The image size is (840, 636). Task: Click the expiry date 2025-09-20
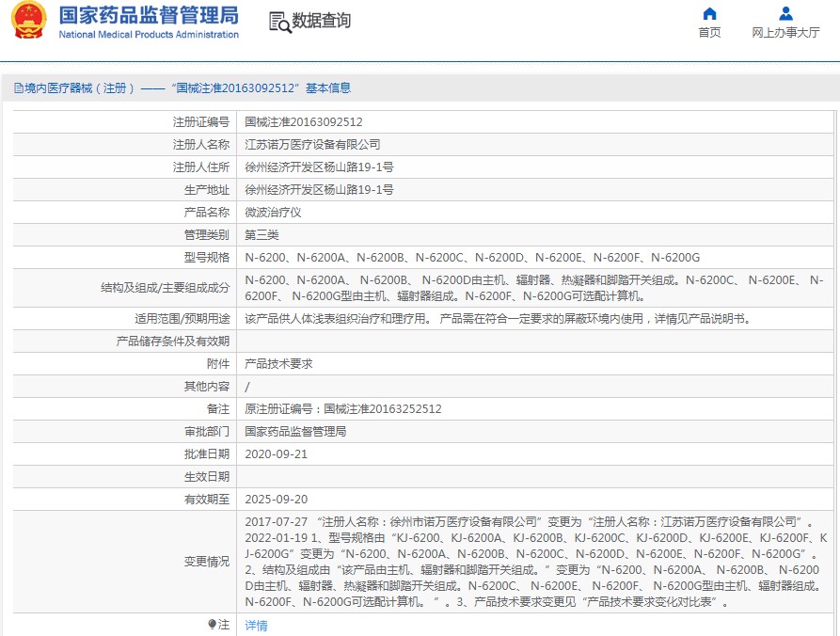point(277,500)
